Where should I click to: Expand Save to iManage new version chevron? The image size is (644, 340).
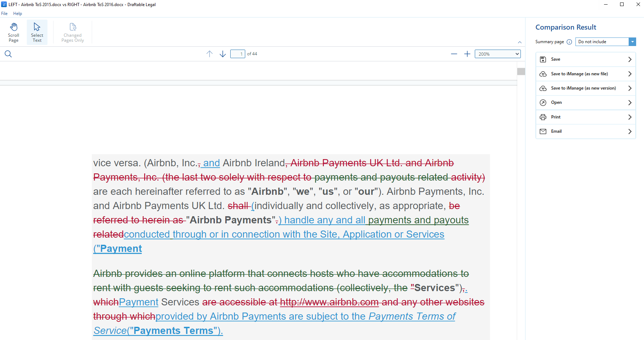tap(630, 88)
